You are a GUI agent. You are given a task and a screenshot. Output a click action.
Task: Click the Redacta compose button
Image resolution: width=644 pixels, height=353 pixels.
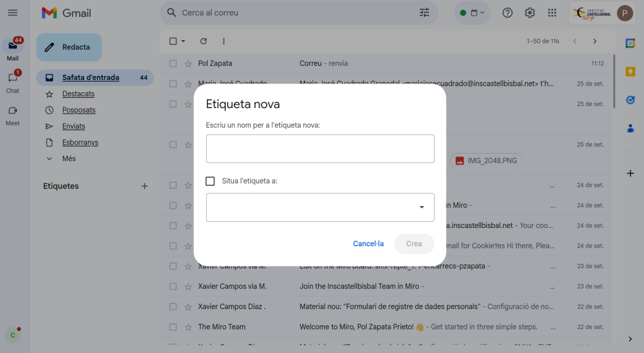pyautogui.click(x=69, y=47)
